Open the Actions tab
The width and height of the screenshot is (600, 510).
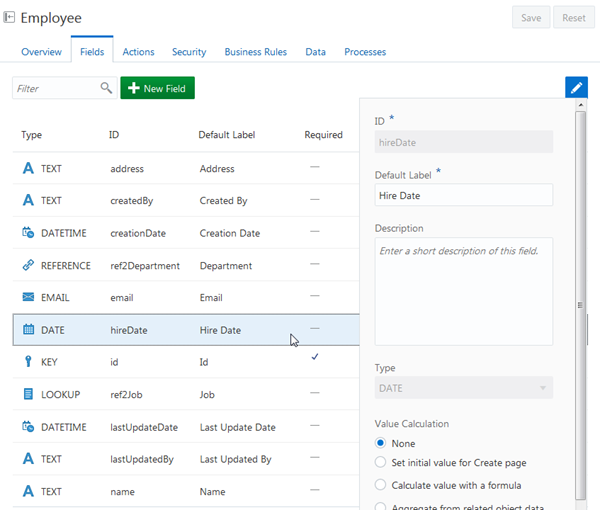click(x=138, y=52)
